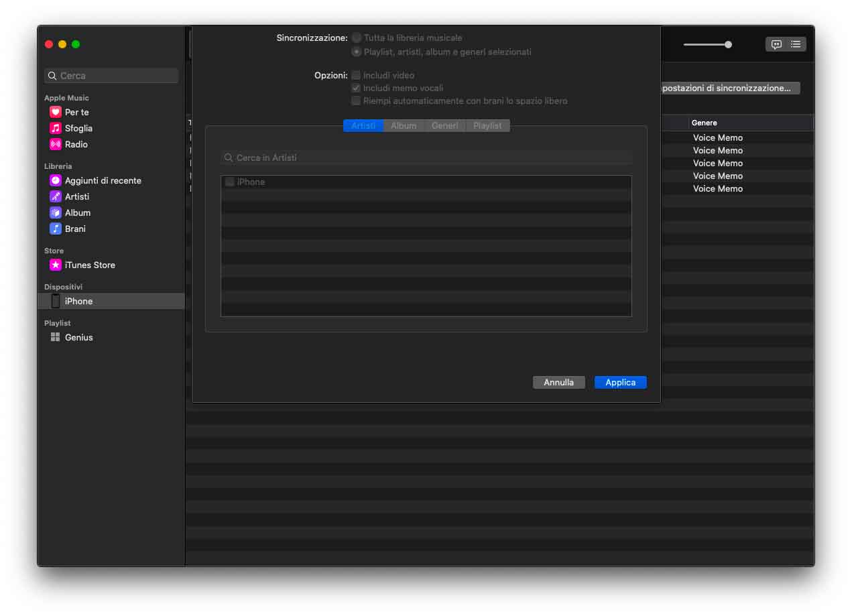The image size is (852, 616).
Task: Check the iPhone artist checkbox
Action: tap(229, 182)
